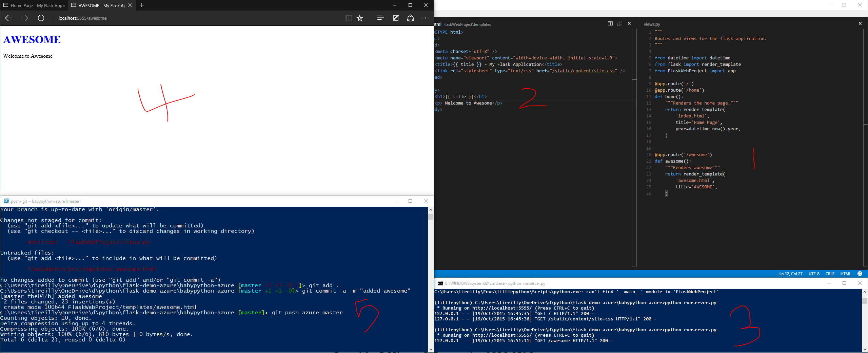
Task: Open Edge share/feedback icon
Action: [x=411, y=18]
